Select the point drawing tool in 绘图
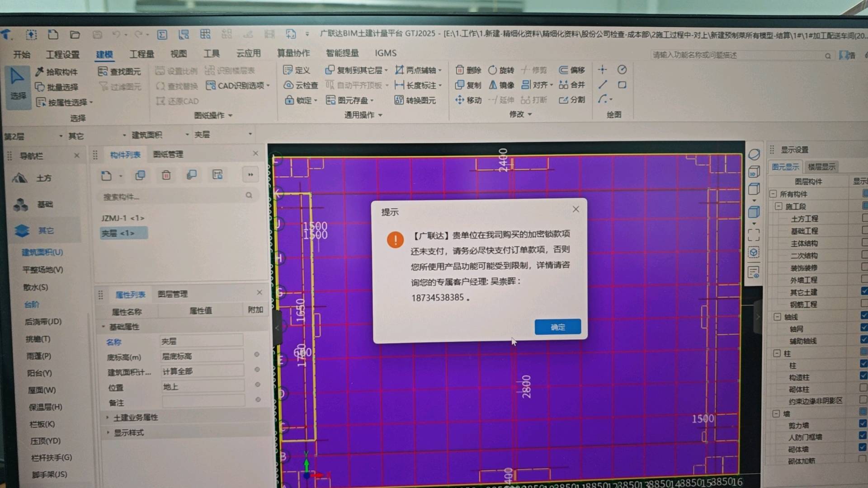Viewport: 868px width, 488px height. (602, 70)
